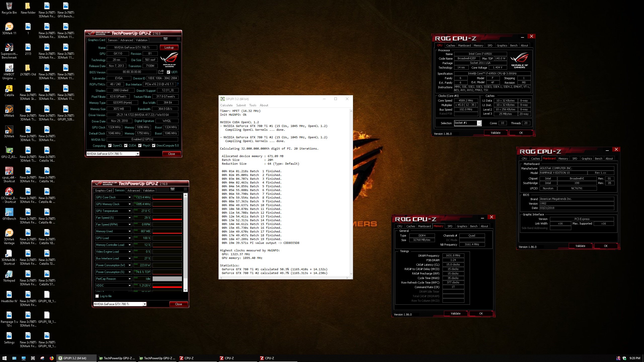The height and width of the screenshot is (362, 644).
Task: Expand GPU Load sensor dropdown
Action: (x=130, y=238)
